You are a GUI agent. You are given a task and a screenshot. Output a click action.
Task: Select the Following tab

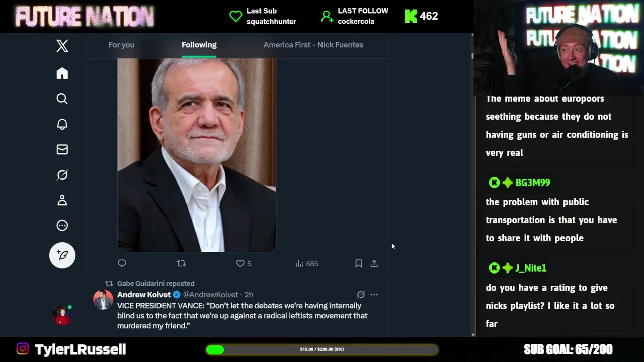click(x=199, y=45)
